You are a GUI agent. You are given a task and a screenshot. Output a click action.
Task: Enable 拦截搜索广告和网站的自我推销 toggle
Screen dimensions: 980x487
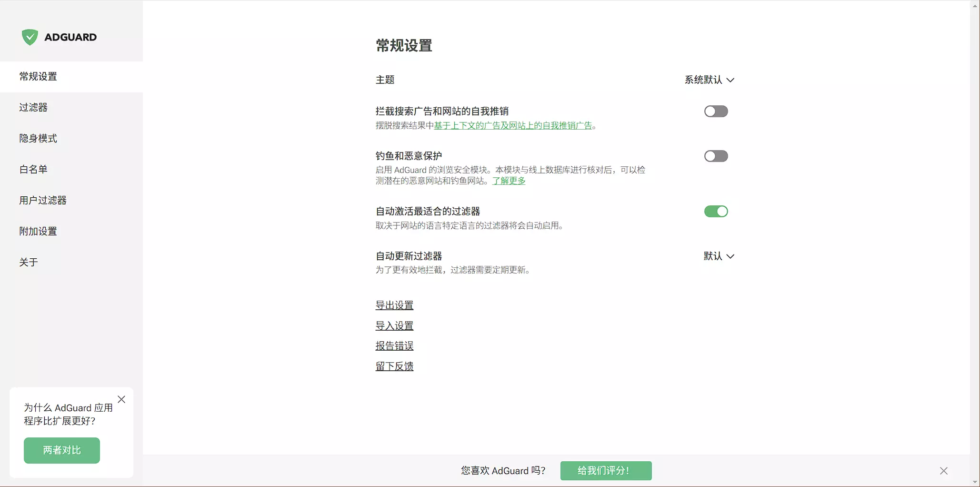[x=716, y=112]
